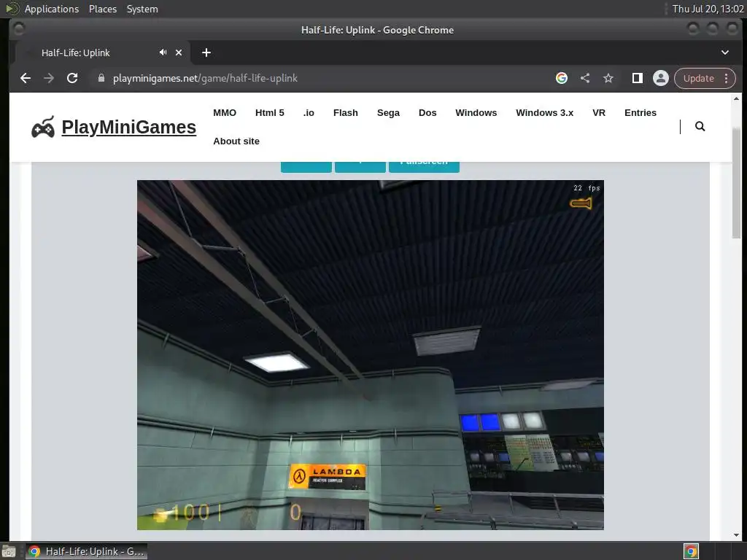Viewport: 747px width, 560px height.
Task: Click the browser forward arrow
Action: point(49,78)
